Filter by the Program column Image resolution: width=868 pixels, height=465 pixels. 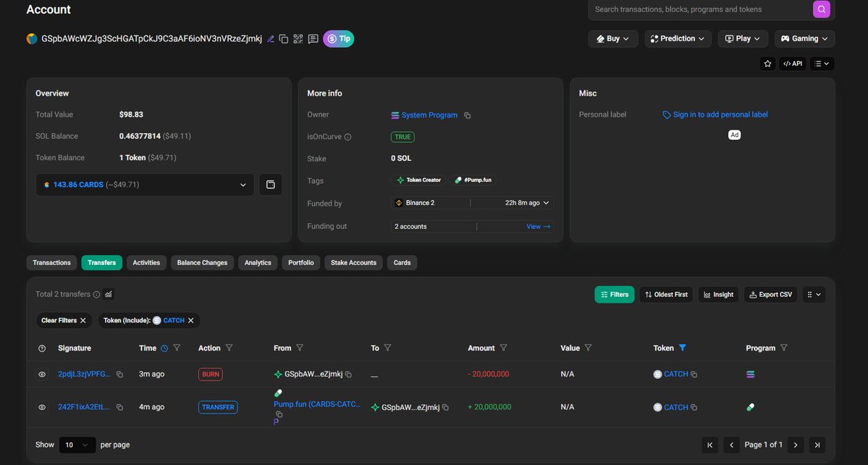coord(784,348)
